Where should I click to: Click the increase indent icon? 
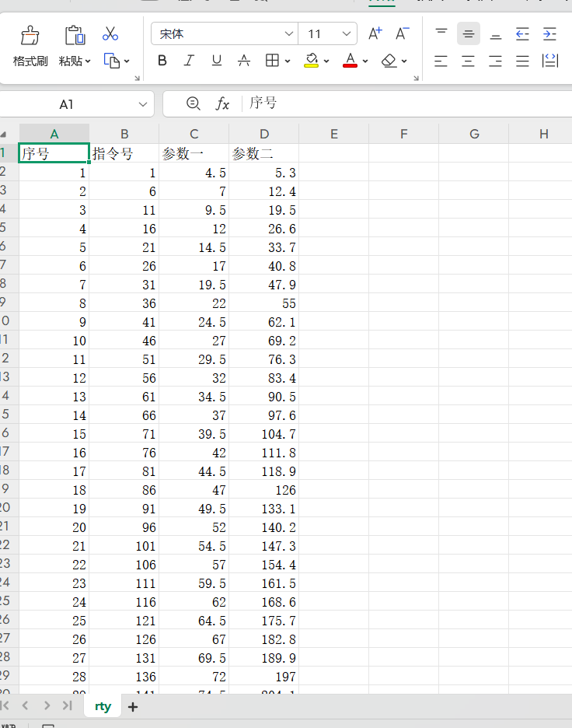tap(549, 33)
